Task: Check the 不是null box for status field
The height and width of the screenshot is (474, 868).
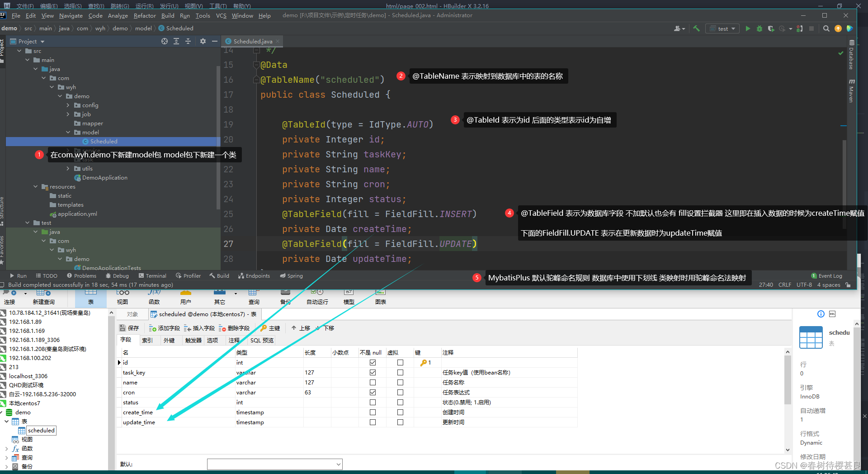Action: pos(372,402)
